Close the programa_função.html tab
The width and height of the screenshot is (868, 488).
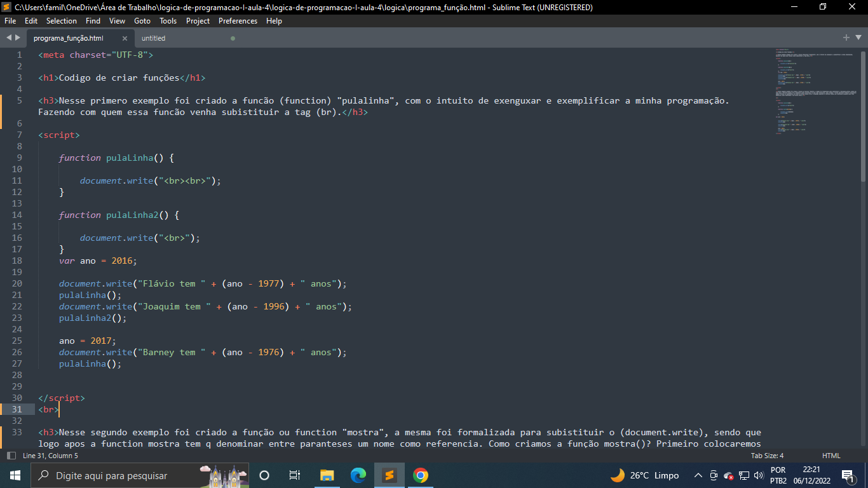click(x=125, y=38)
